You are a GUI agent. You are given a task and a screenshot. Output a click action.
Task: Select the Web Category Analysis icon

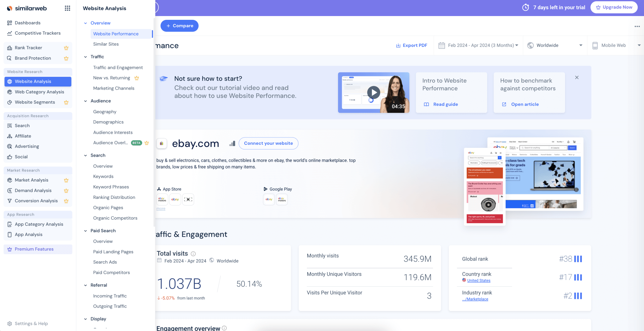point(10,92)
